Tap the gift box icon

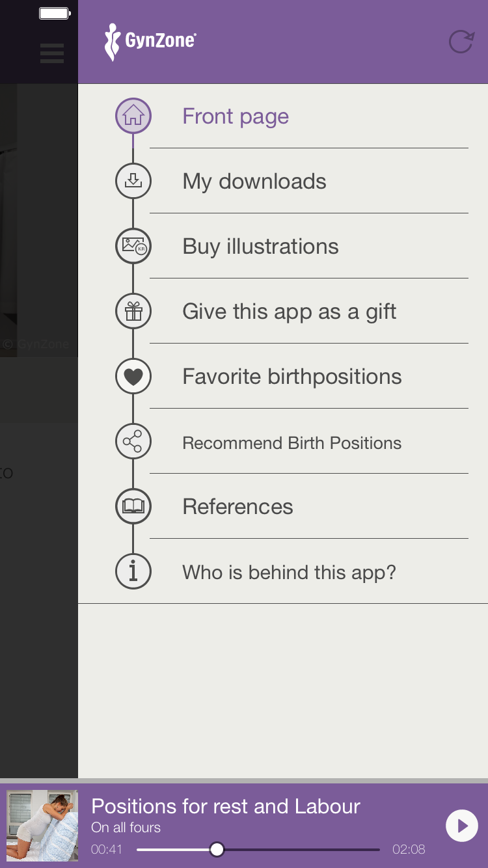[133, 311]
